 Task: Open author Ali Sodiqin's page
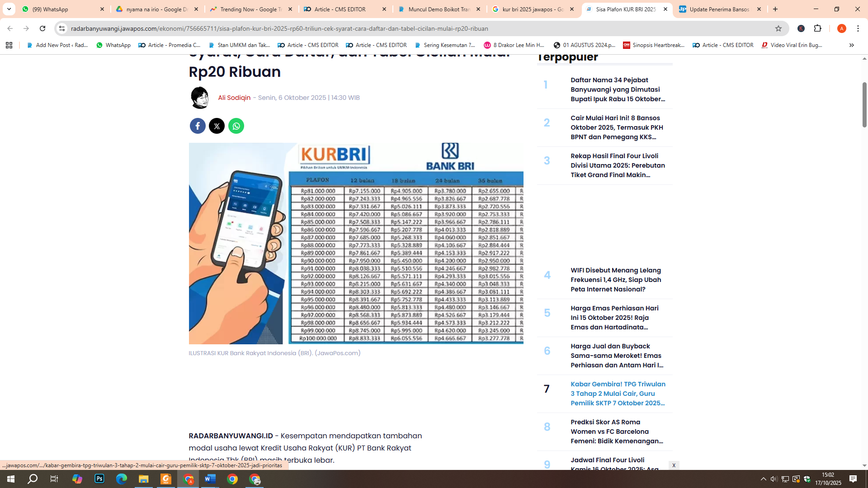tap(234, 98)
